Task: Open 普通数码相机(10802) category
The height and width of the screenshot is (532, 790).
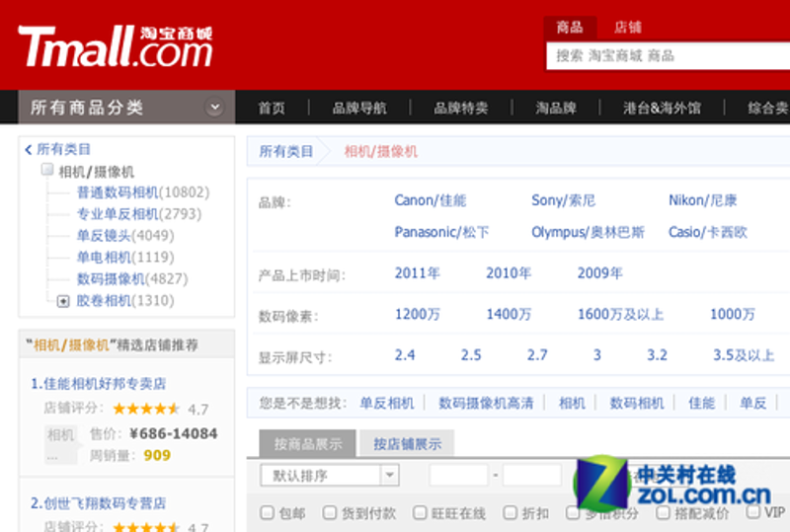Action: click(x=142, y=192)
